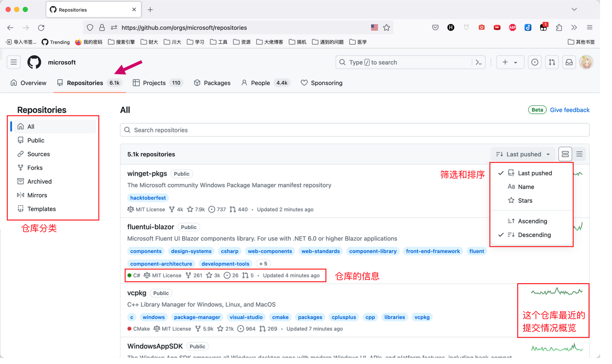Filter by Sources repositories
This screenshot has height=364, width=612.
coord(54,154)
